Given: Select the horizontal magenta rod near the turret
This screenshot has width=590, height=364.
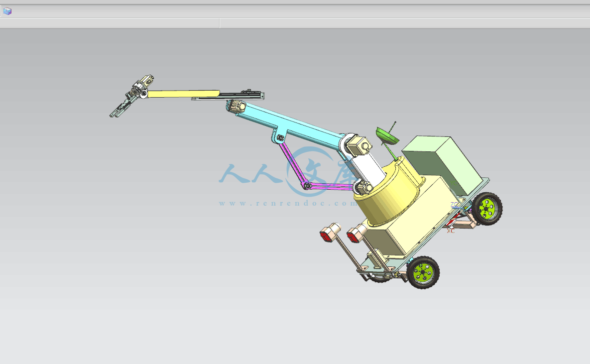Looking at the screenshot, I should coord(332,187).
